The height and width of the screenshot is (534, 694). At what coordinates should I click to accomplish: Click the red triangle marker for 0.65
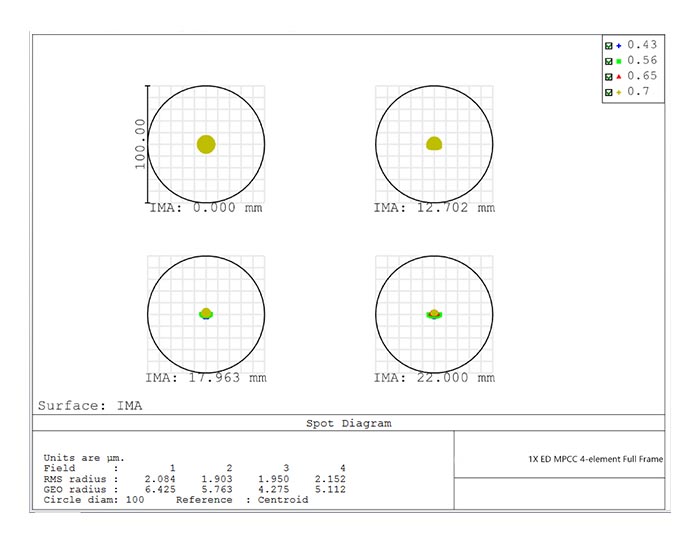tap(619, 76)
